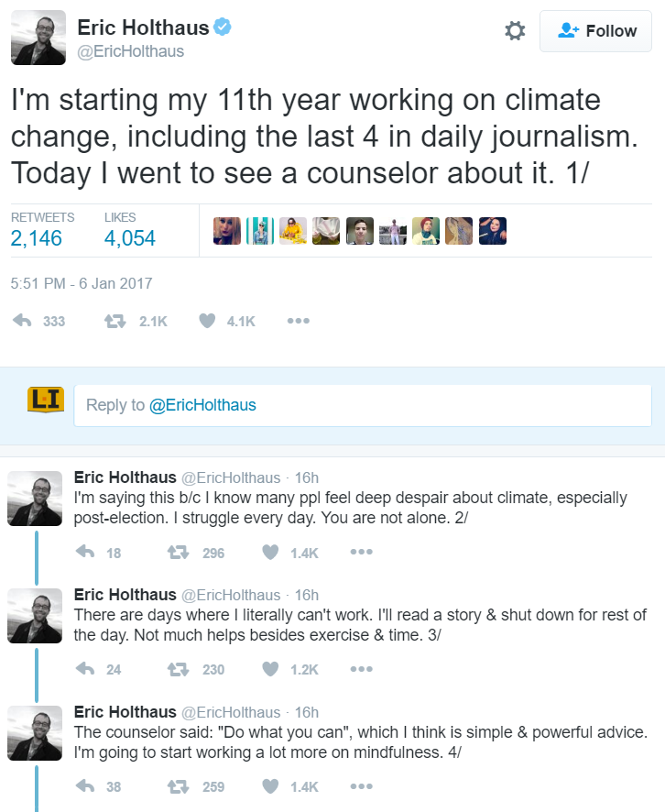Click the Follow button
The image size is (665, 812).
click(x=595, y=31)
